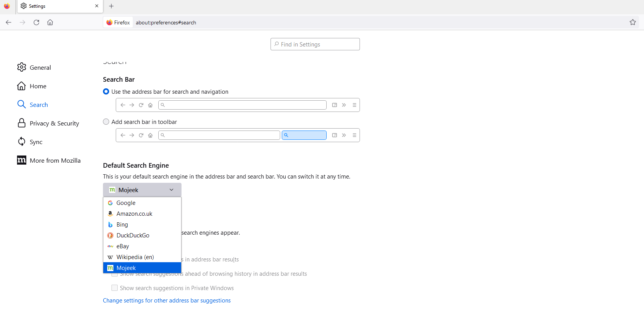Screen dimensions: 644x311
Task: Bookmark this page with the star icon
Action: [x=632, y=22]
